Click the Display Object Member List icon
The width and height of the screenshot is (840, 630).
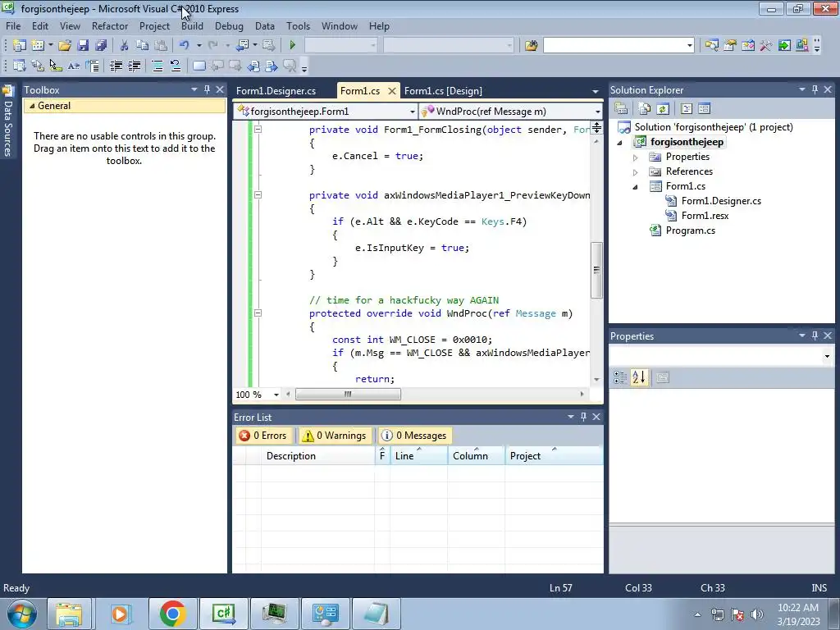pos(20,66)
